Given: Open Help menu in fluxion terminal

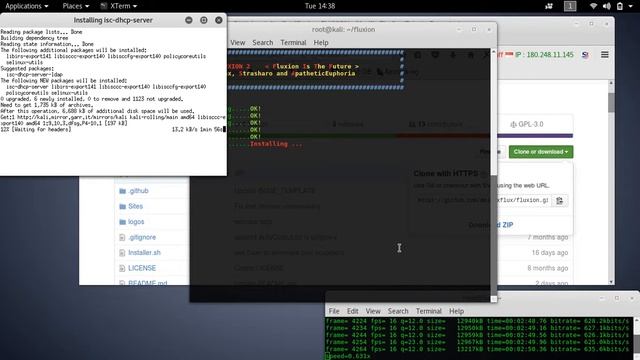Looking at the screenshot, I should (321, 42).
